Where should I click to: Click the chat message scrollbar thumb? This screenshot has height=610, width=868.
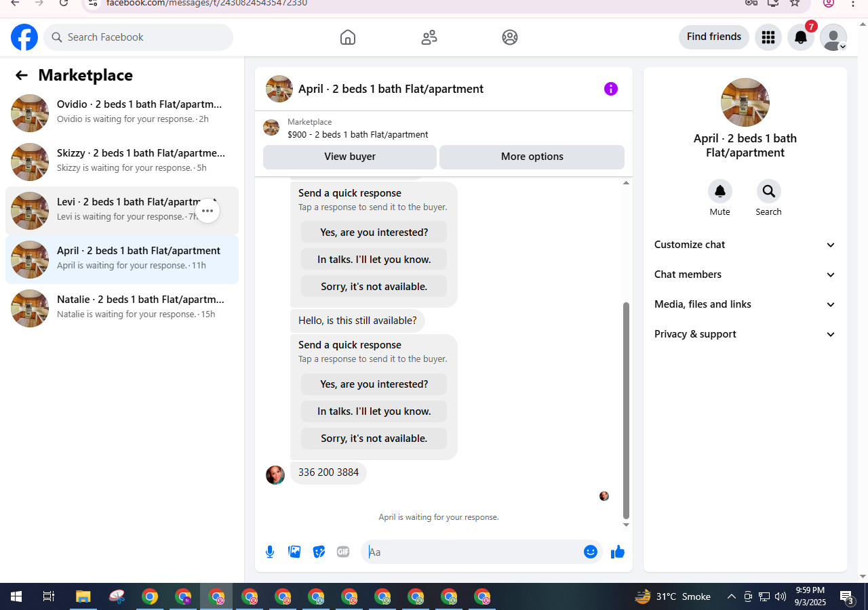point(626,410)
